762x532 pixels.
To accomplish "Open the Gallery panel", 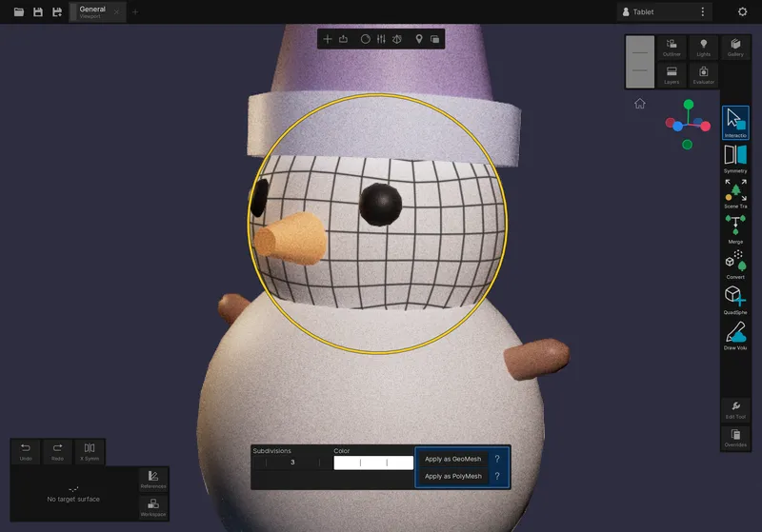I will (x=735, y=48).
